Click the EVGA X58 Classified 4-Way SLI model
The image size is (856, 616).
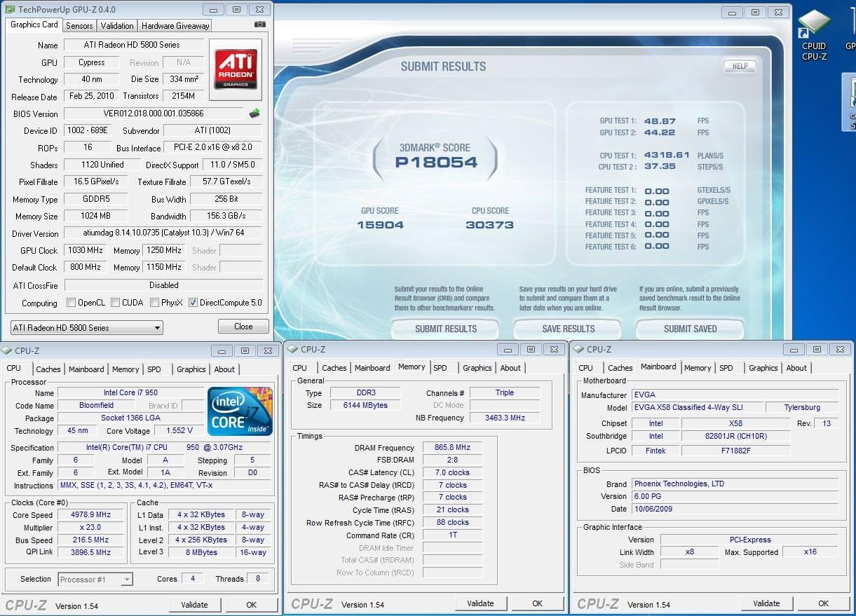[697, 407]
